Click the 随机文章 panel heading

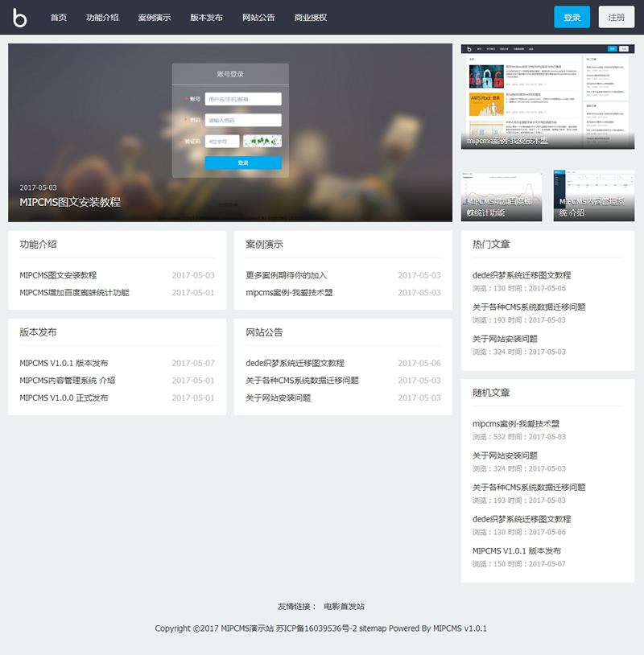point(491,393)
